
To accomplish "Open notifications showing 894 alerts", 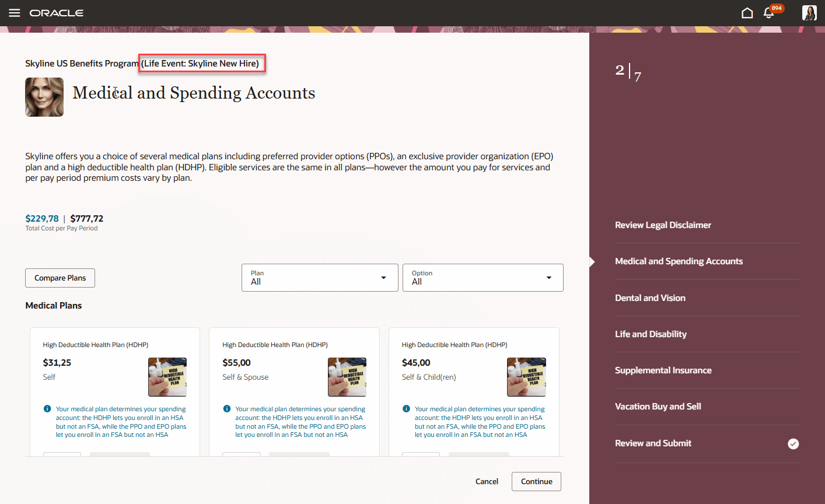I will pos(768,12).
